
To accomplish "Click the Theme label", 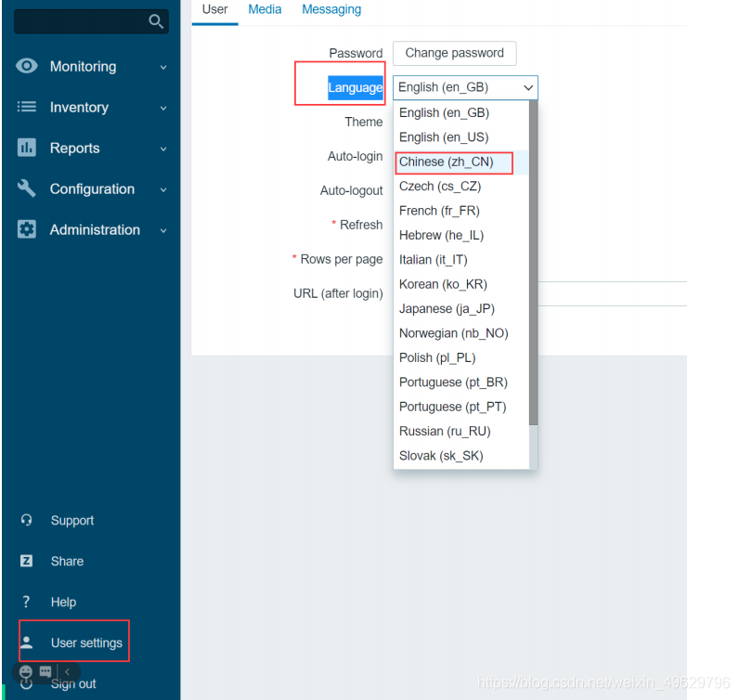I will [363, 123].
